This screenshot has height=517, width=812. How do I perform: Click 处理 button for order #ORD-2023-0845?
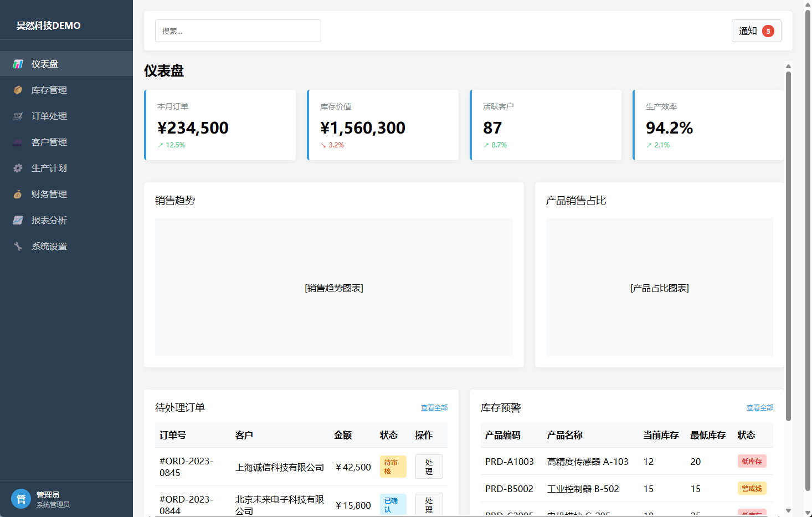point(429,466)
